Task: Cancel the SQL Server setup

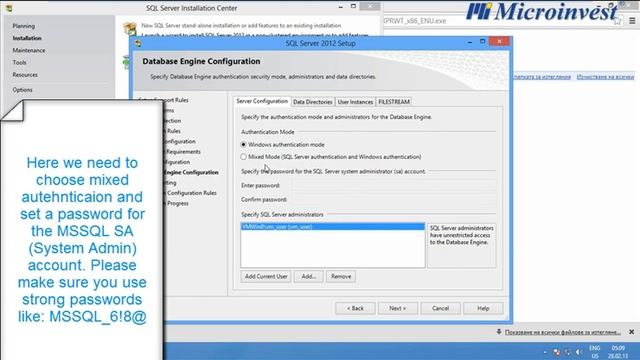Action: pos(440,308)
